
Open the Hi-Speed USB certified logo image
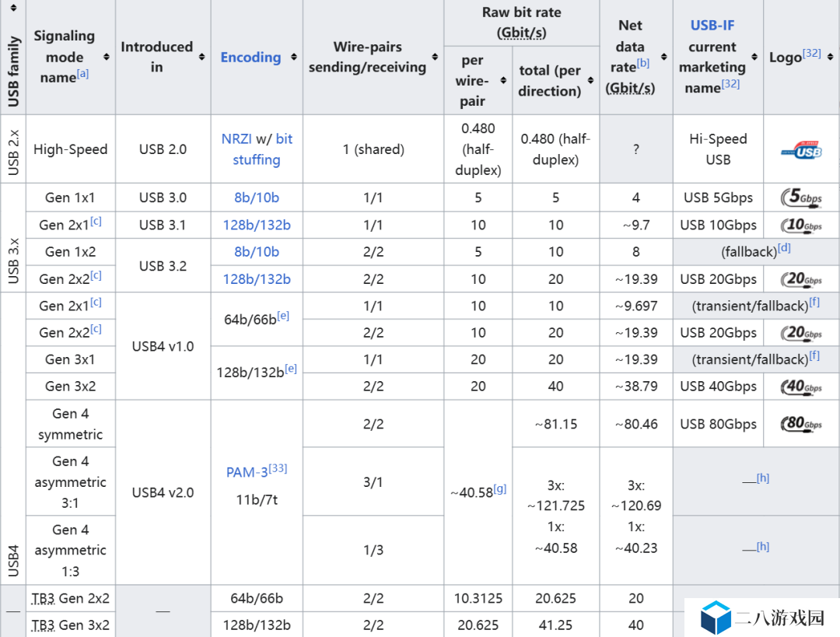click(x=801, y=150)
